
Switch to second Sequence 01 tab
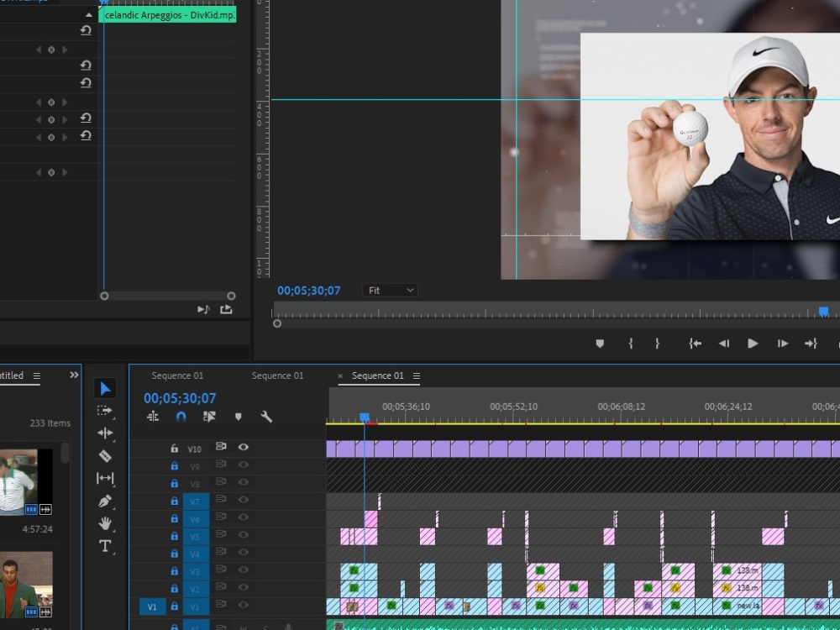tap(277, 375)
